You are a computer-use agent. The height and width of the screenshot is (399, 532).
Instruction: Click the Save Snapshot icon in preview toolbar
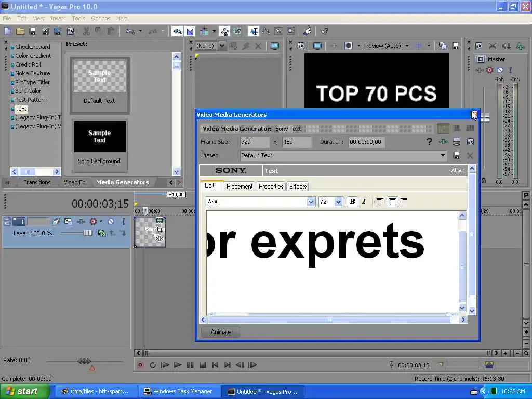pos(456,46)
